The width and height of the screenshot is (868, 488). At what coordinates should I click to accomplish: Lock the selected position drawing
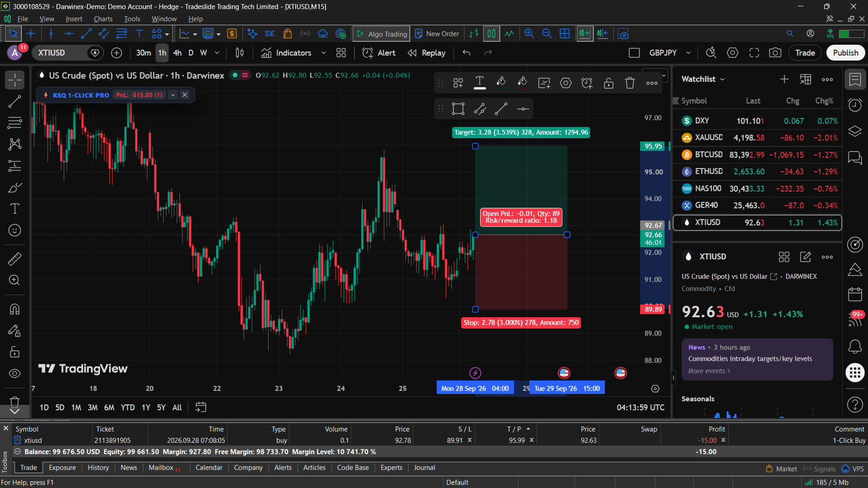[609, 83]
